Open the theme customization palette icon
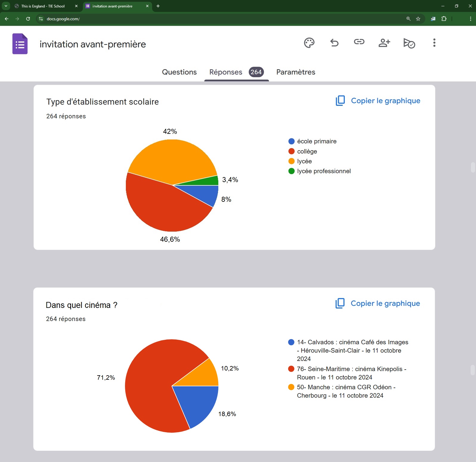The image size is (476, 462). tap(309, 43)
